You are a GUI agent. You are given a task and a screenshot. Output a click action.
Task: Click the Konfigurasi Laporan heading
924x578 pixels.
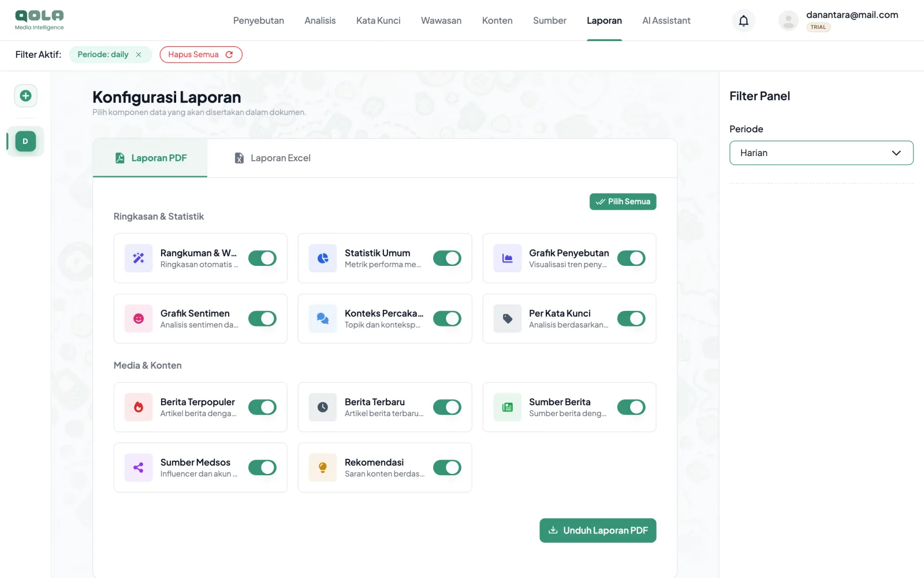167,97
